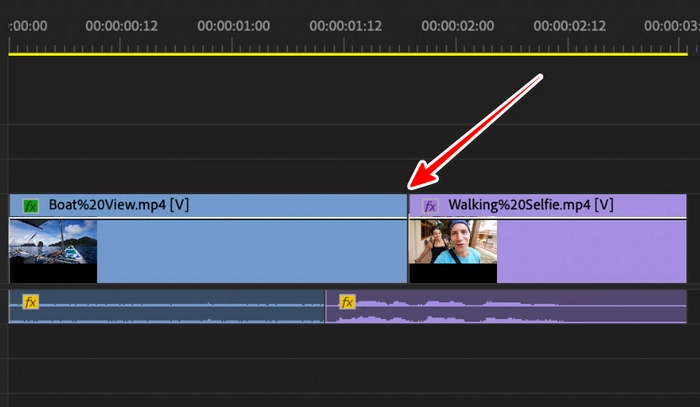
Task: Click the Boat%20View.mp4 [V] clip name
Action: pos(119,205)
